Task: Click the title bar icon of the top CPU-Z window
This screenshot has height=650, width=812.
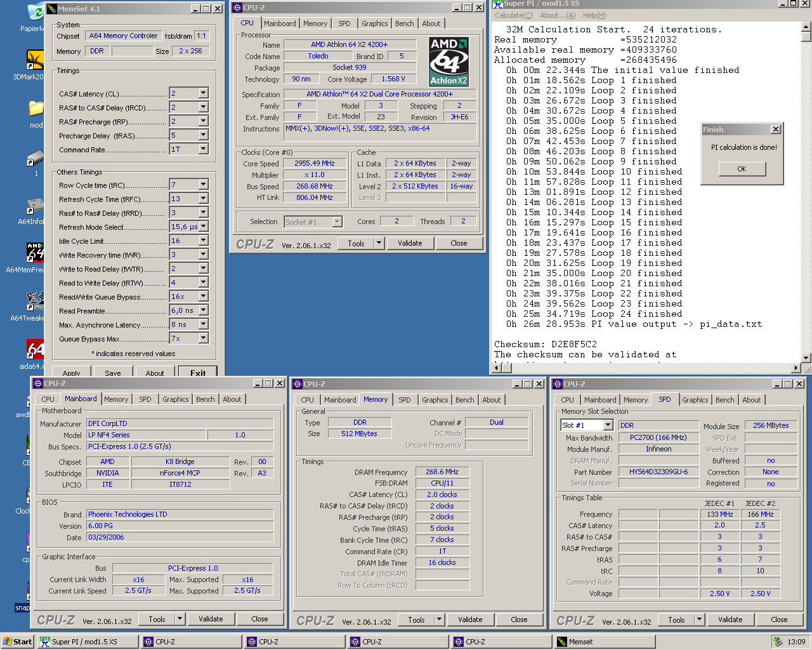Action: pyautogui.click(x=237, y=8)
